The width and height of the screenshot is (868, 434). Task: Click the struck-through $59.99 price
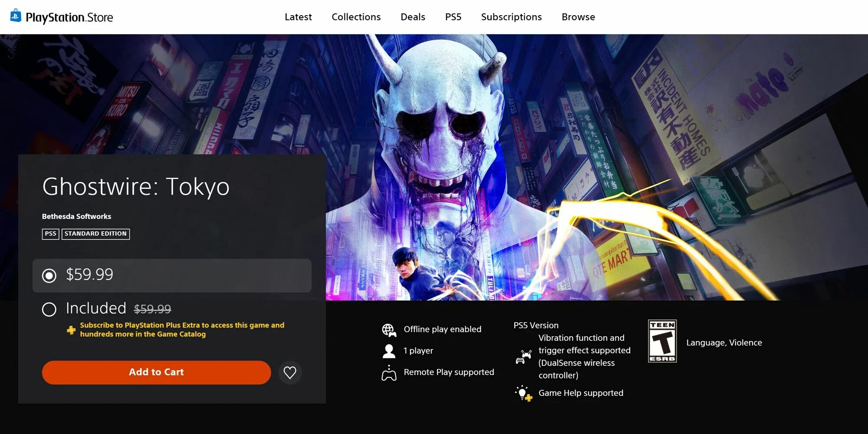(152, 309)
